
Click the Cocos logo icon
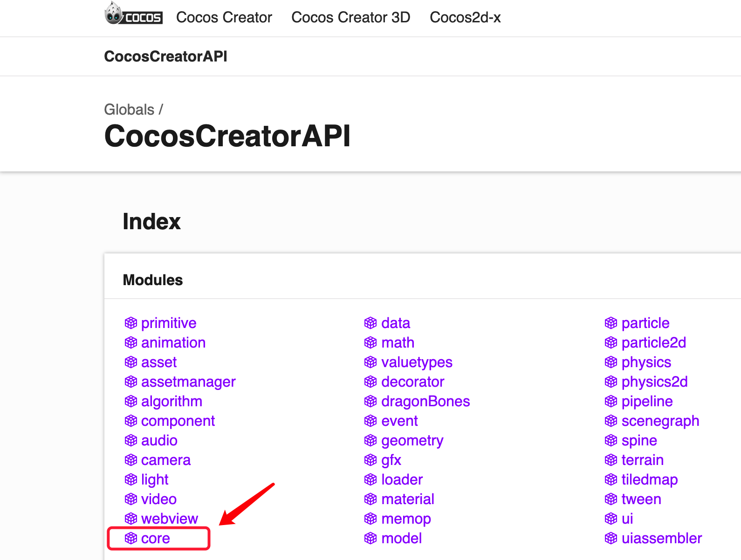(133, 14)
